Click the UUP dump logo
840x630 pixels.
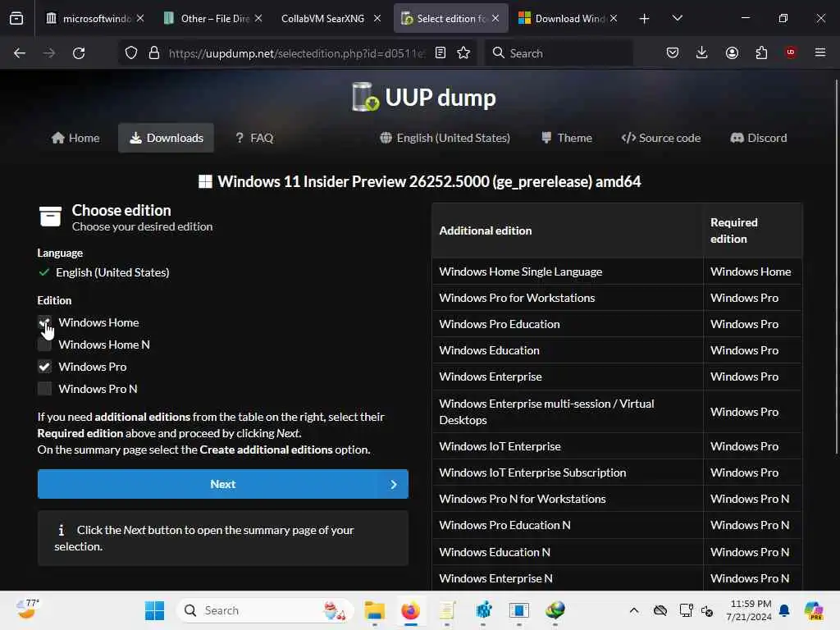(x=423, y=97)
